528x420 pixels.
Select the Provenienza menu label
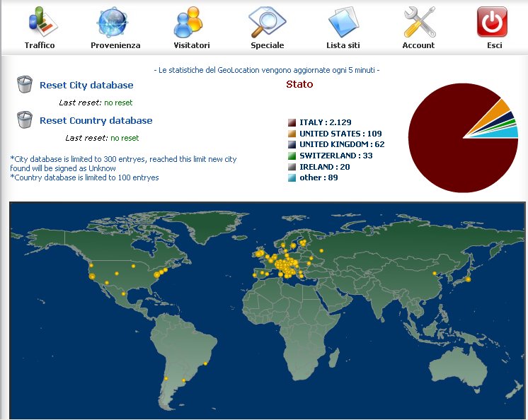(115, 45)
